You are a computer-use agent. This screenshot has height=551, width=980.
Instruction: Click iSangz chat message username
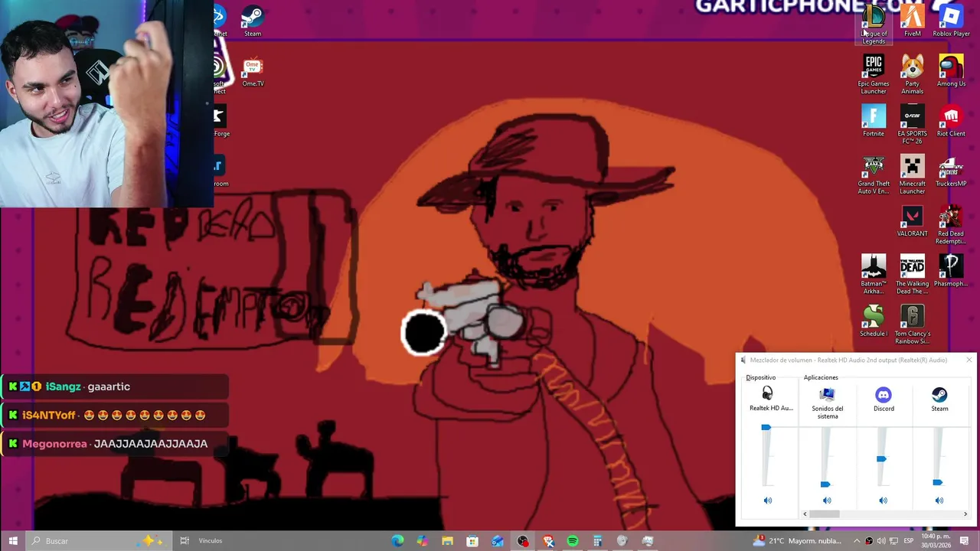click(x=63, y=386)
